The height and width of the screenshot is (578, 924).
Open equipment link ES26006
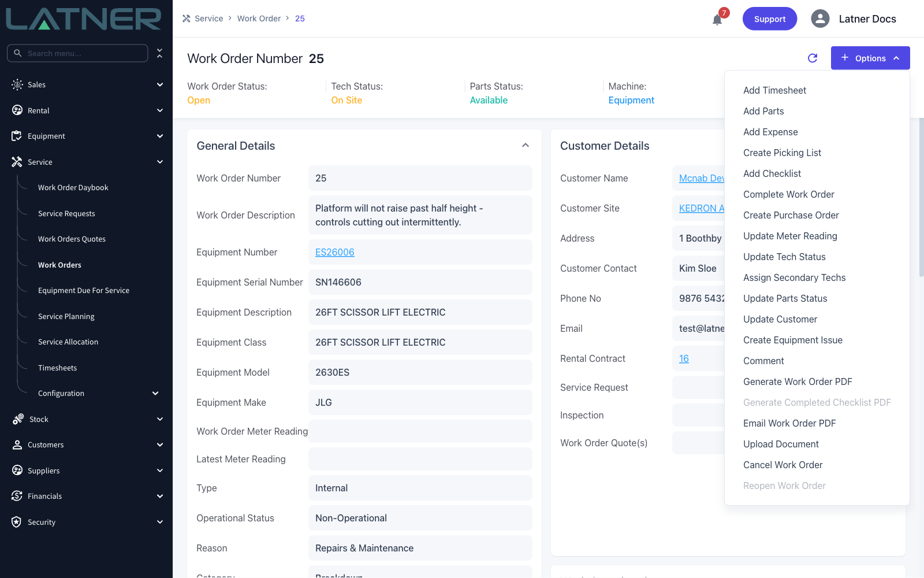click(x=335, y=252)
